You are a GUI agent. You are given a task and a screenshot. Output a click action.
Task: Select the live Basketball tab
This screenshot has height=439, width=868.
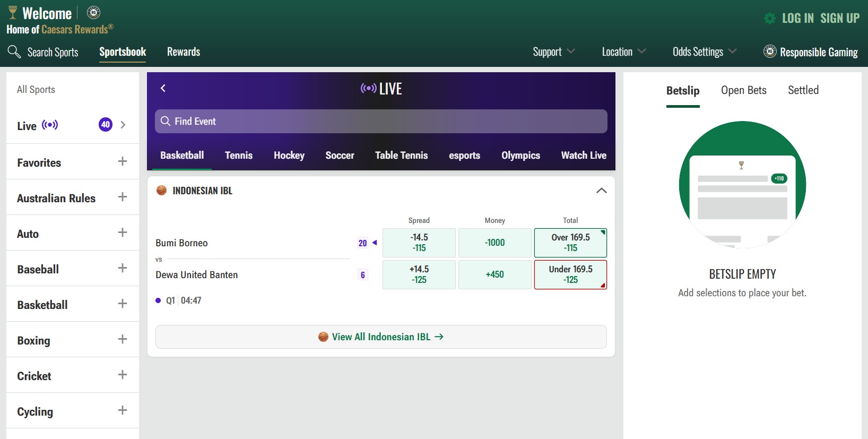pyautogui.click(x=182, y=156)
